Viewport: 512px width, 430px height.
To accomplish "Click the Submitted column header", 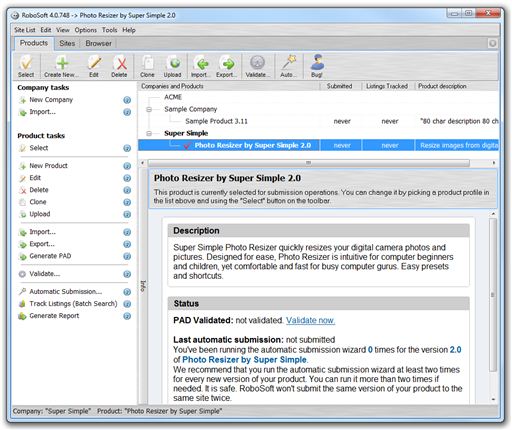I will click(340, 86).
